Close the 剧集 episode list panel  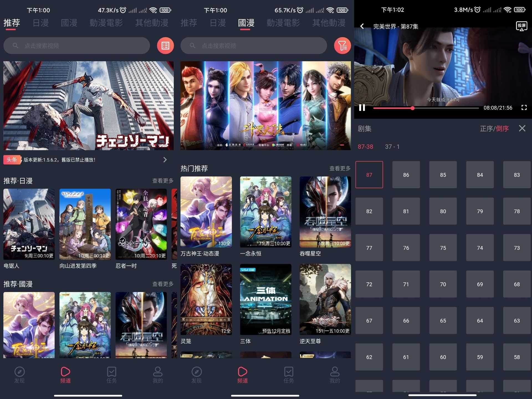[522, 128]
